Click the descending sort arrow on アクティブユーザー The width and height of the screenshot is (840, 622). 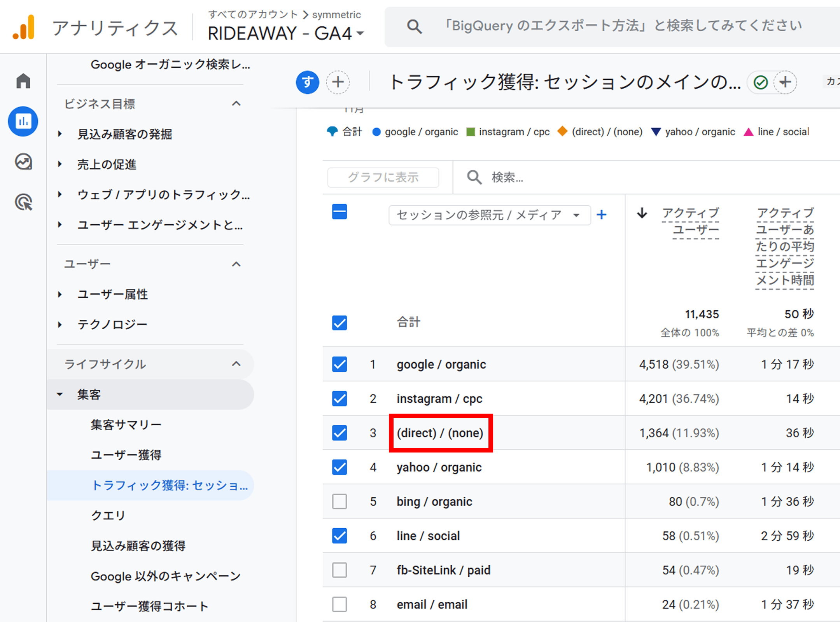coord(641,213)
